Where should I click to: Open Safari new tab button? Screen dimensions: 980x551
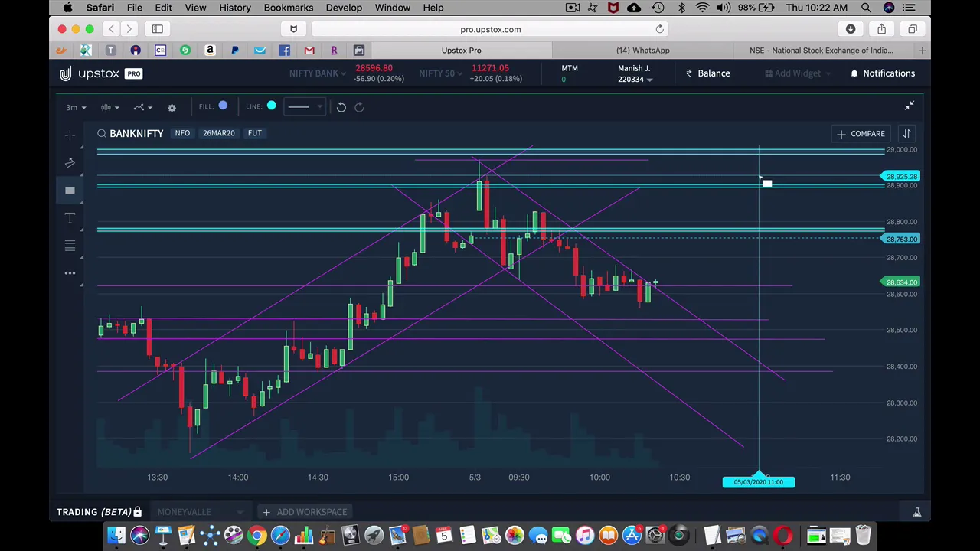point(922,51)
